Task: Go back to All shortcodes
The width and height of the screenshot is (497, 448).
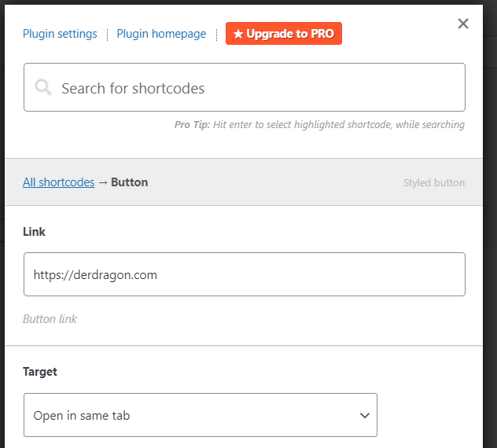Action: click(x=58, y=182)
